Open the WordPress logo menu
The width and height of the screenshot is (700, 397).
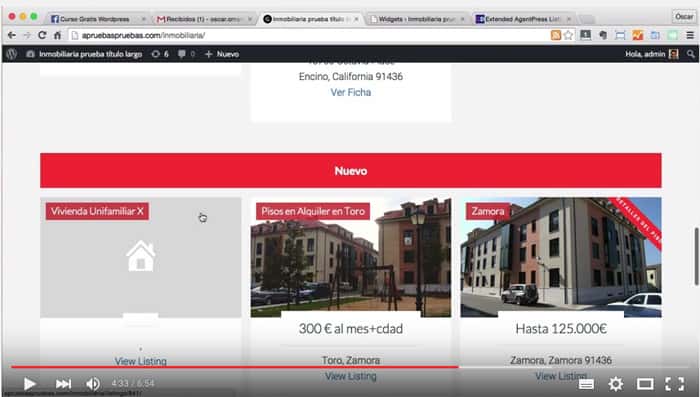12,54
